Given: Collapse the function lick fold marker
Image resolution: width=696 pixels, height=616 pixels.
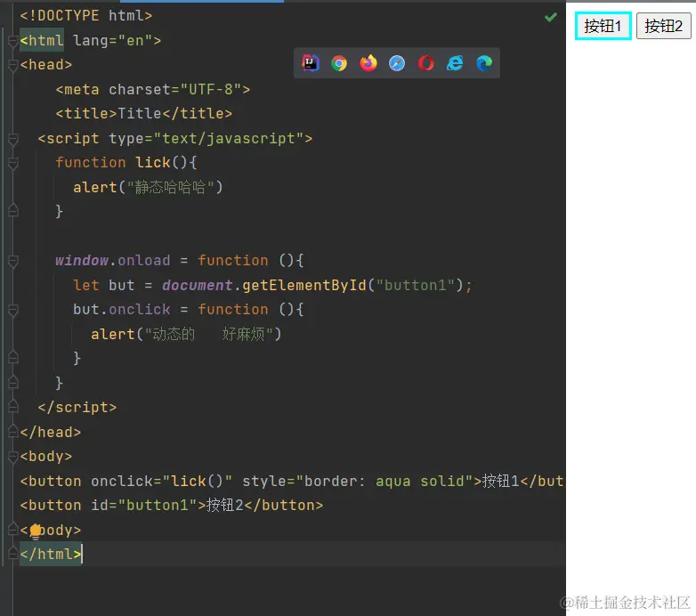Looking at the screenshot, I should tap(12, 164).
